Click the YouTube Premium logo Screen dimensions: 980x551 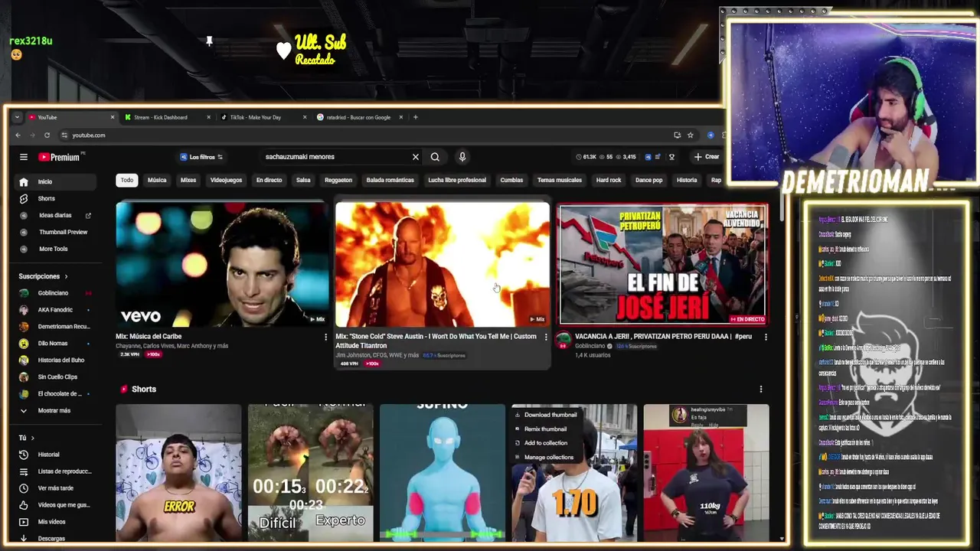60,157
